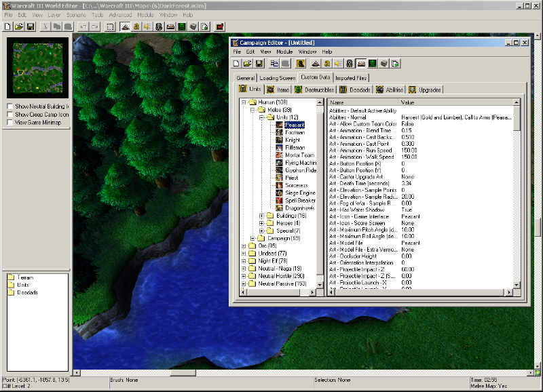
Task: Switch to the Loading Screen tab
Action: (278, 78)
